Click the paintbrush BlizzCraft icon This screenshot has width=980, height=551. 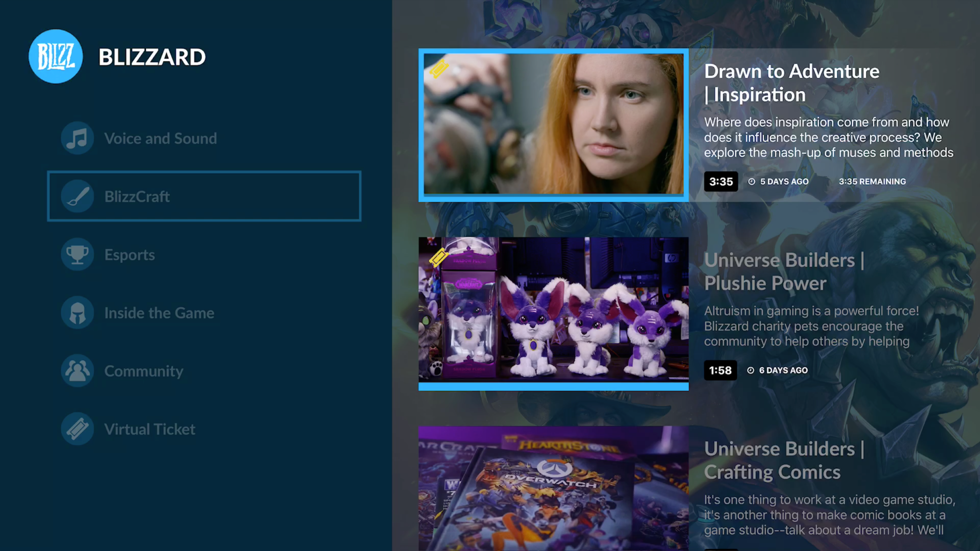[x=77, y=196]
